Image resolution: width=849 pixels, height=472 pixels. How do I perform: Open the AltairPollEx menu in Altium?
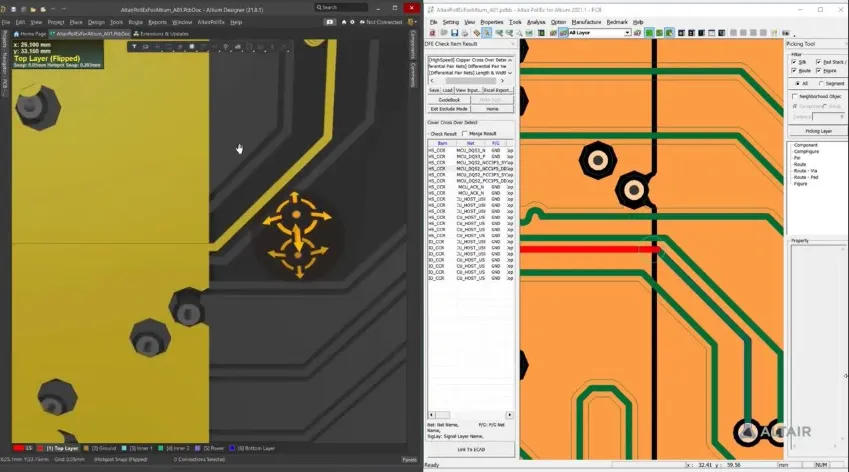[211, 22]
